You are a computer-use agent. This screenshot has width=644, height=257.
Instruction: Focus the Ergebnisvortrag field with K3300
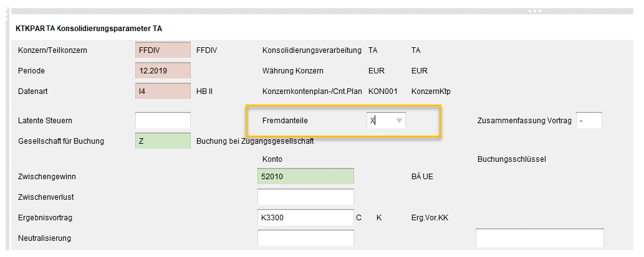305,218
